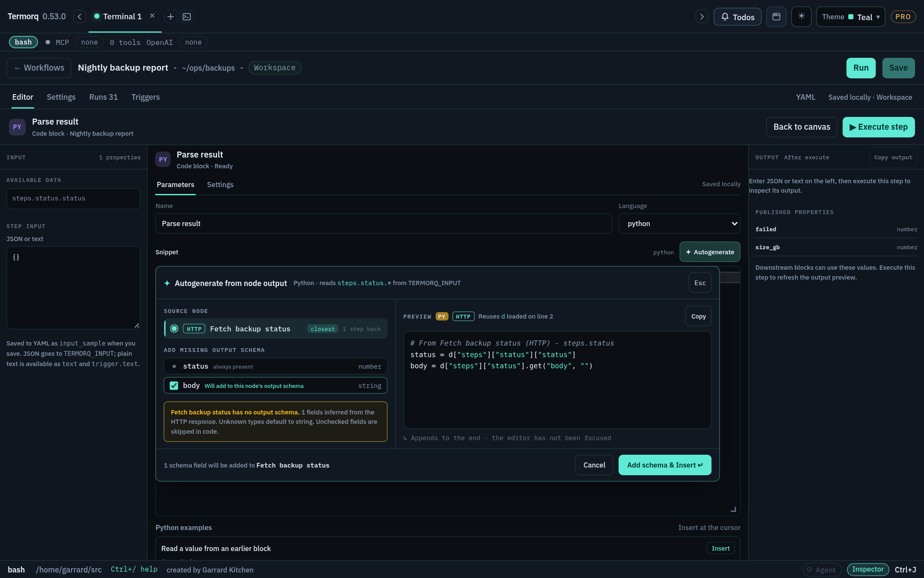924x578 pixels.
Task: Open the terminal prompt icon button
Action: tap(187, 17)
